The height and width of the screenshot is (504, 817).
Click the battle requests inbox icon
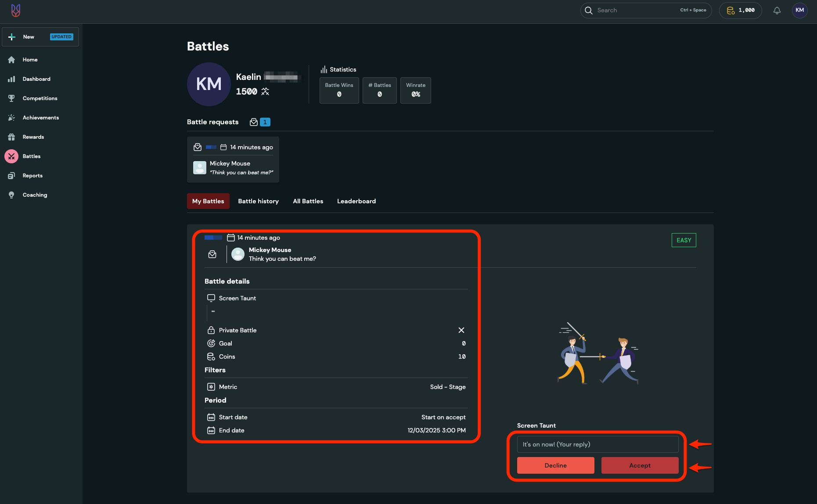[254, 122]
